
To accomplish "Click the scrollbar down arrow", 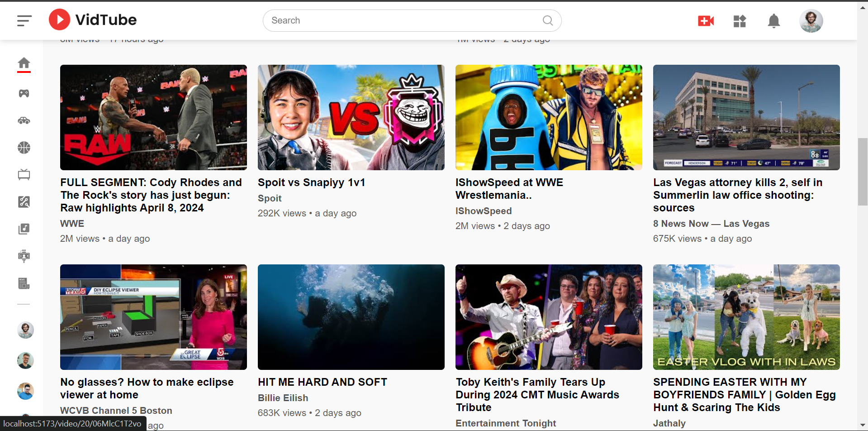I will pos(863,426).
